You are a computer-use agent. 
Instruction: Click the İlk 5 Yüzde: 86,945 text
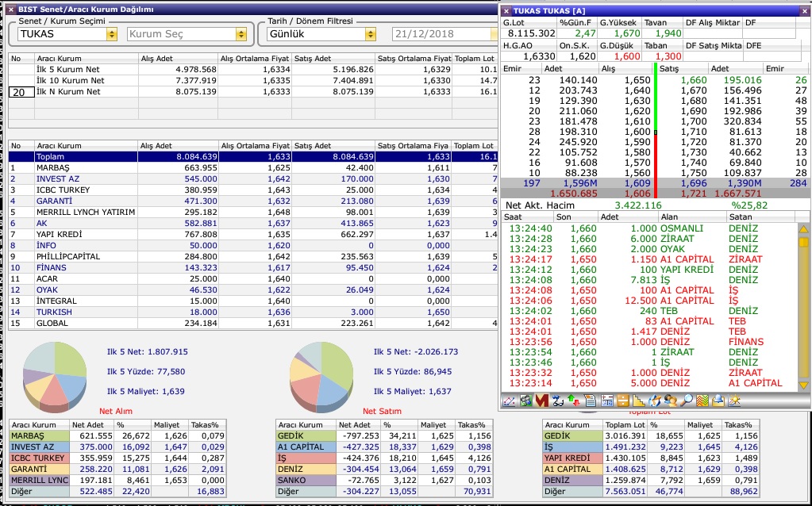[x=413, y=371]
